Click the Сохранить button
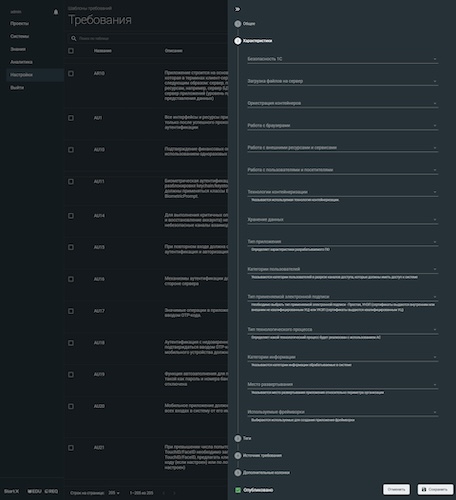The image size is (456, 500). (x=435, y=490)
